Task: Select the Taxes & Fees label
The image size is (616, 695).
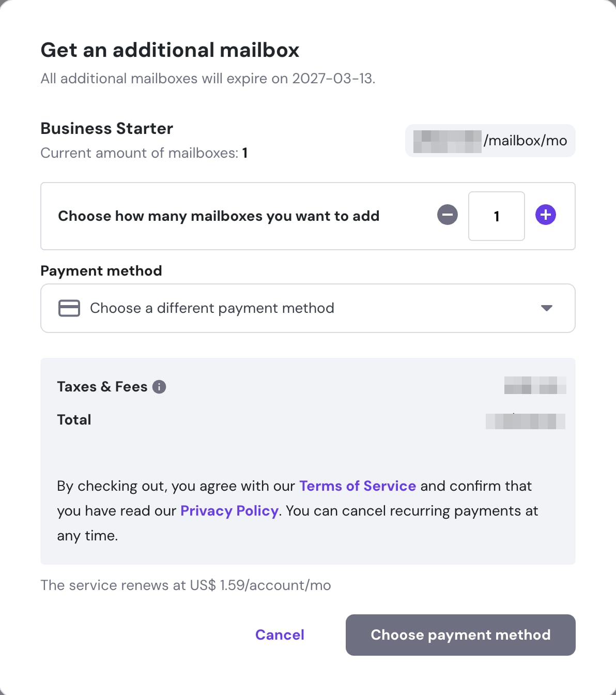Action: pos(102,387)
